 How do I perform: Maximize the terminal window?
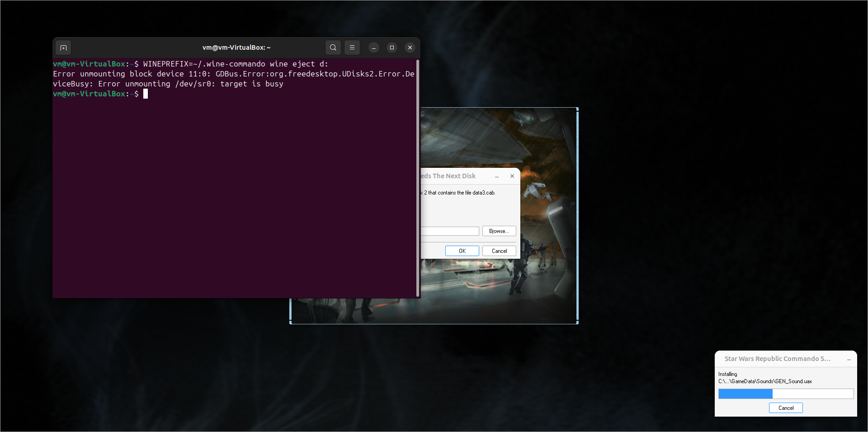coord(392,47)
